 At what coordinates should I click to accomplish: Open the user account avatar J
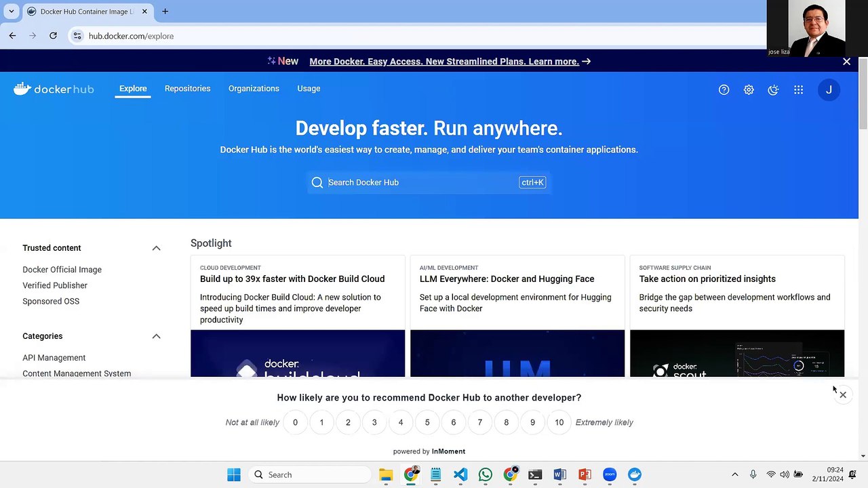(x=829, y=89)
